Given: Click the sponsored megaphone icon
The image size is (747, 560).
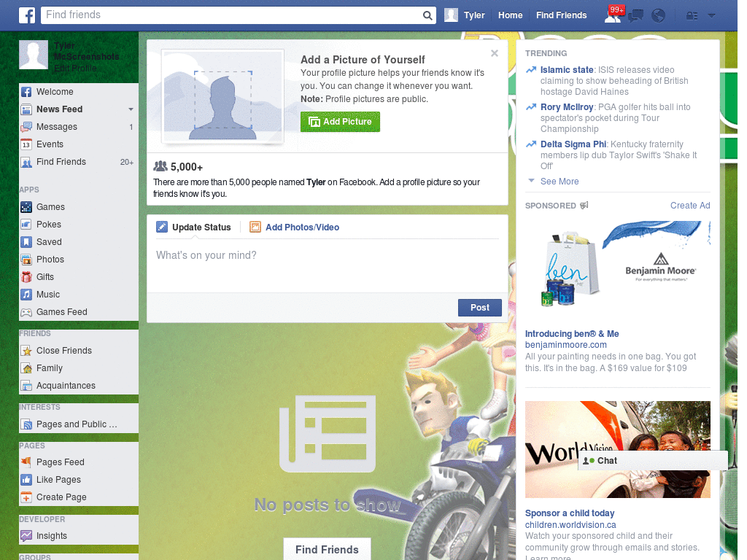Looking at the screenshot, I should pyautogui.click(x=584, y=205).
